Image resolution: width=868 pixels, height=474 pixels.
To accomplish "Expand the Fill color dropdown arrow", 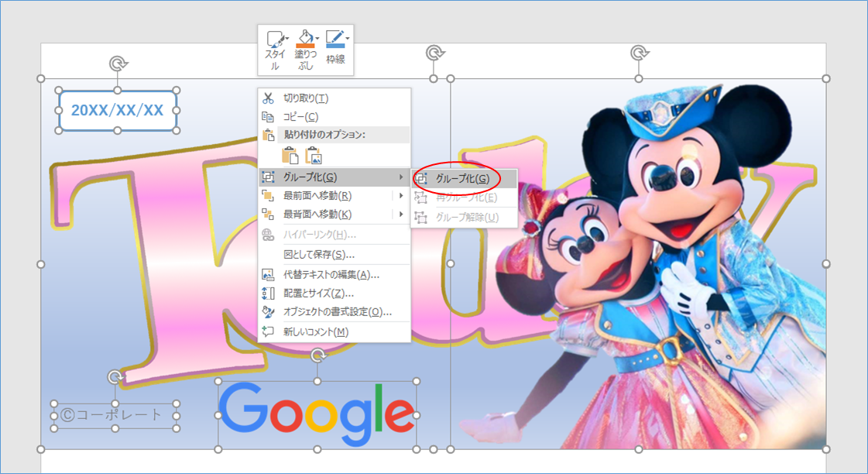I will [317, 38].
